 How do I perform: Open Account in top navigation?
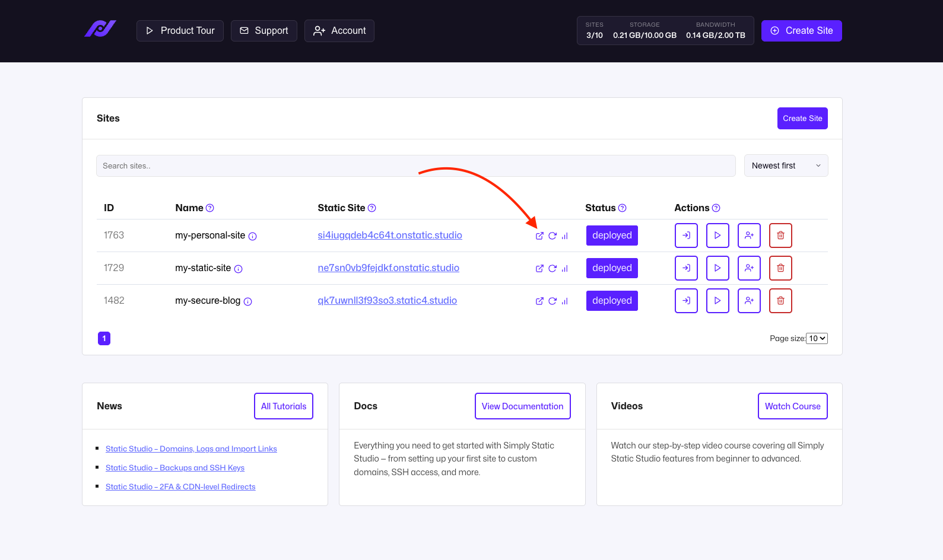tap(339, 31)
